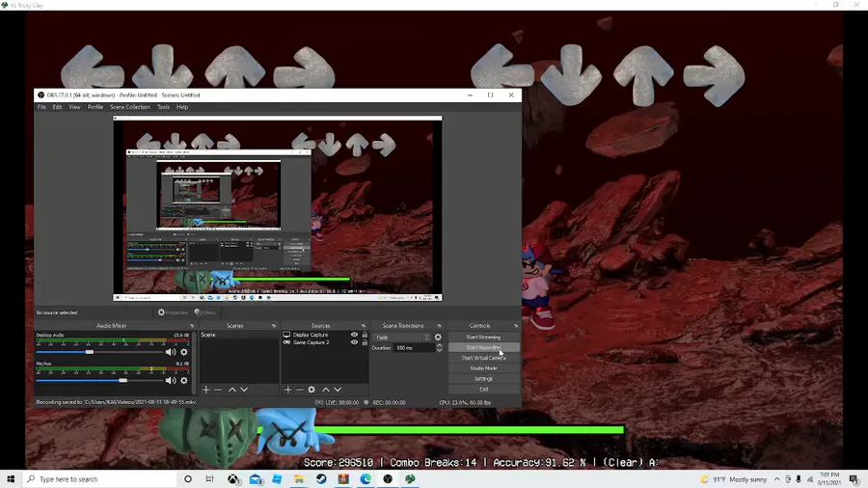Click the OBS preview canvas
This screenshot has width=868, height=488.
pyautogui.click(x=278, y=208)
